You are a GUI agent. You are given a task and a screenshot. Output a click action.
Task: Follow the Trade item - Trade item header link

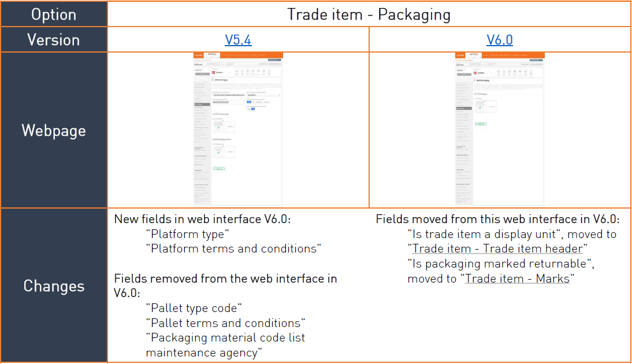click(x=497, y=248)
